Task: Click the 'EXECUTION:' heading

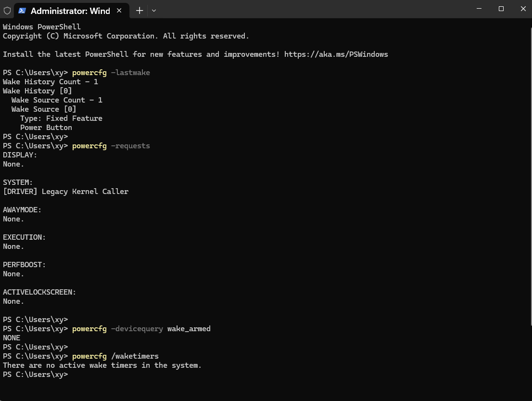Action: 24,238
